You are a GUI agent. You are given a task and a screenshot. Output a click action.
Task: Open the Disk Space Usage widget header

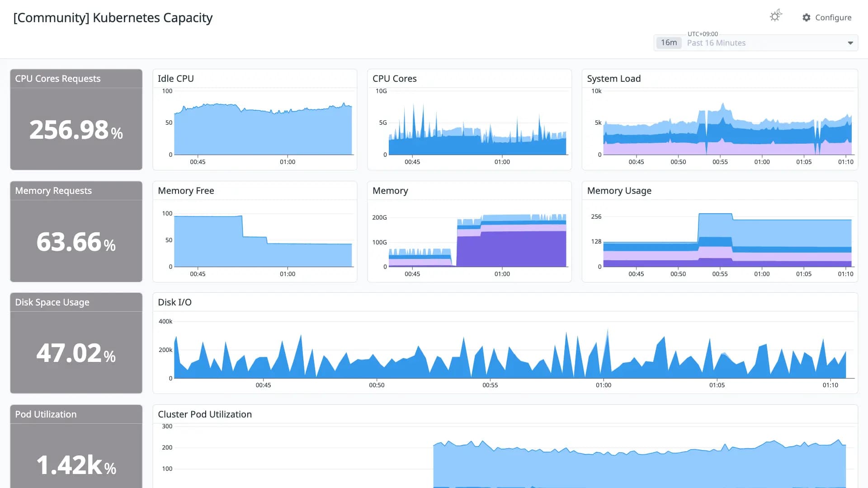point(76,302)
